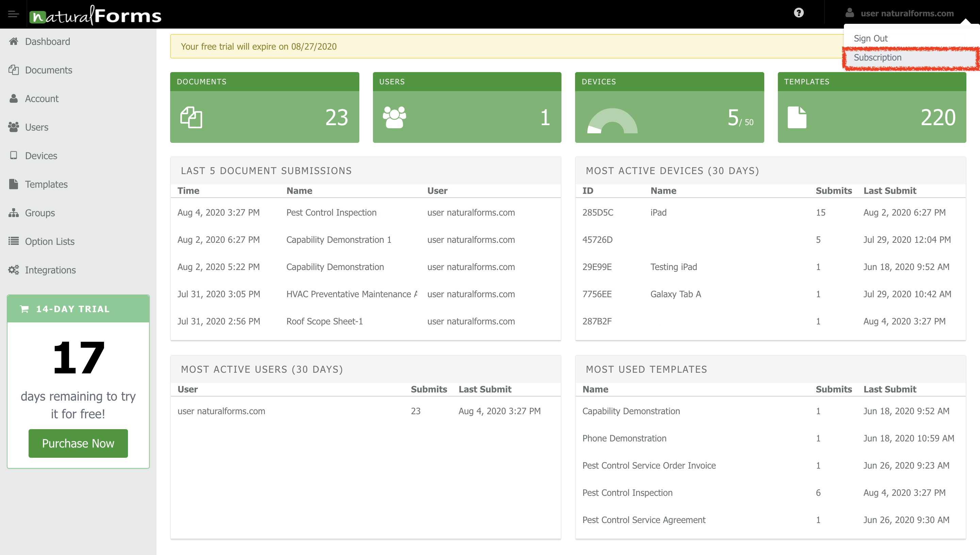Click the Dashboard home icon

click(14, 41)
